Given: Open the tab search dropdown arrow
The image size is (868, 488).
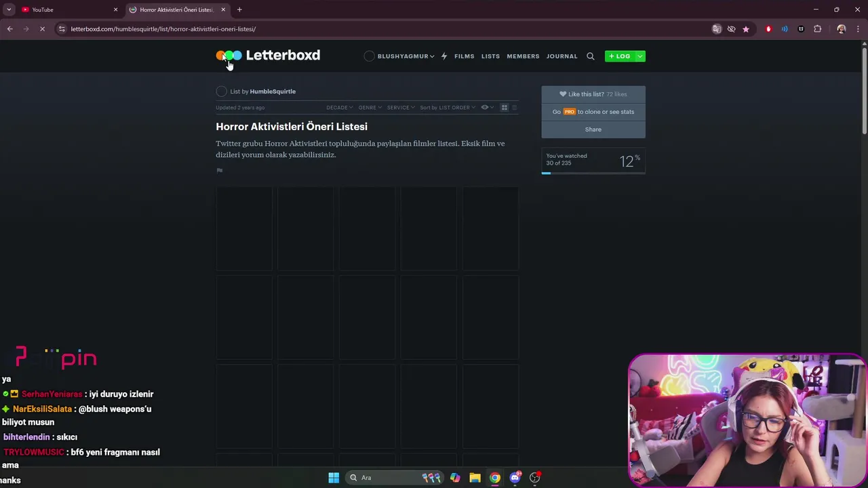Looking at the screenshot, I should tap(9, 9).
